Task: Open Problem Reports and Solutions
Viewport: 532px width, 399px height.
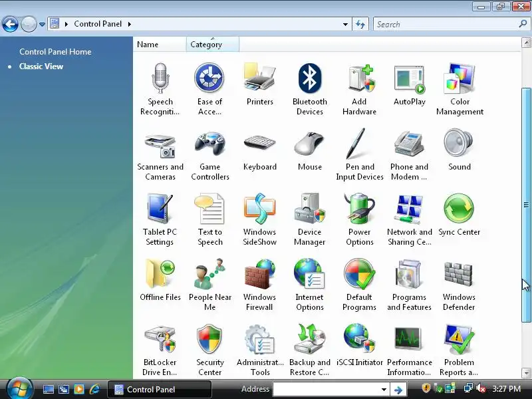Action: pos(460,350)
